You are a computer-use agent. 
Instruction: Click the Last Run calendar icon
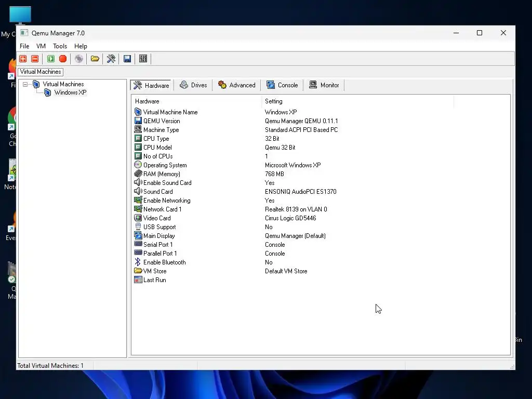pos(138,280)
